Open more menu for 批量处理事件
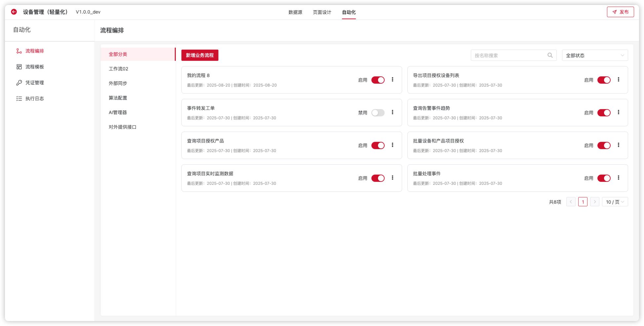This screenshot has width=644, height=326. [x=618, y=178]
